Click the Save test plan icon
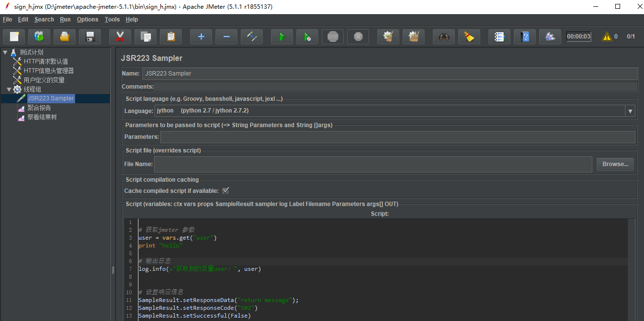644x321 pixels. (x=90, y=37)
